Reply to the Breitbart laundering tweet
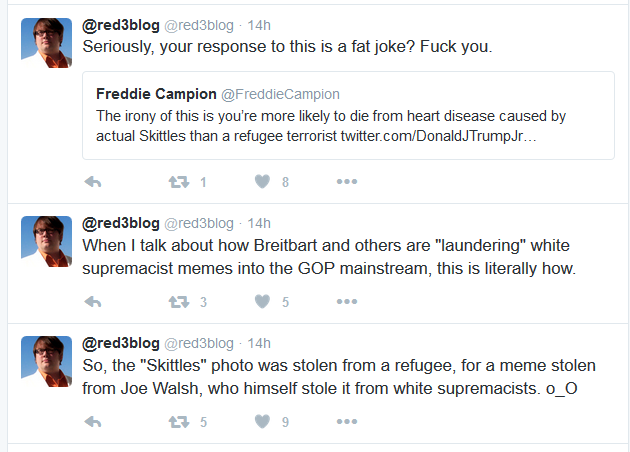 coord(93,302)
